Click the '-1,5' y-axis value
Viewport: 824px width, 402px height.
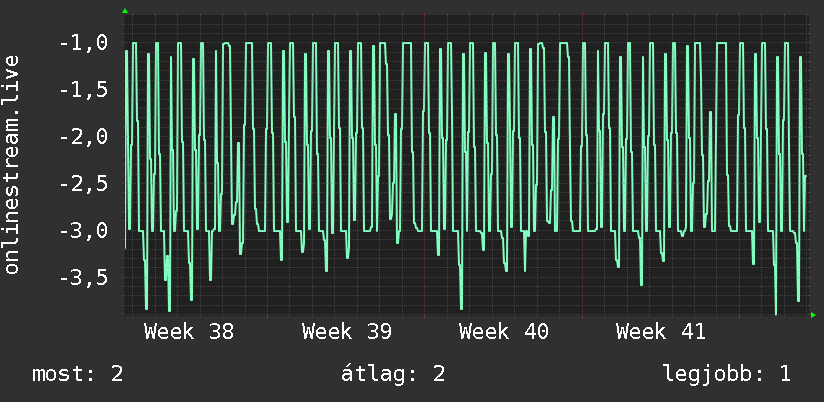pos(84,90)
